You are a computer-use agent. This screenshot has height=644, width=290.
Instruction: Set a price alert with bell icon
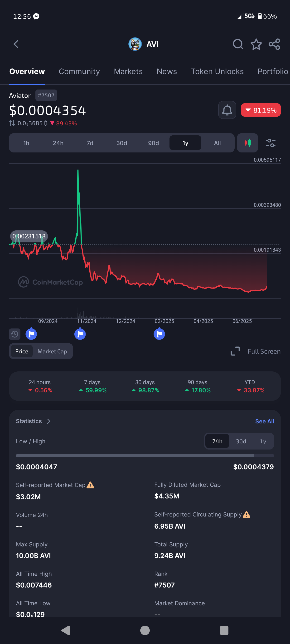point(227,110)
